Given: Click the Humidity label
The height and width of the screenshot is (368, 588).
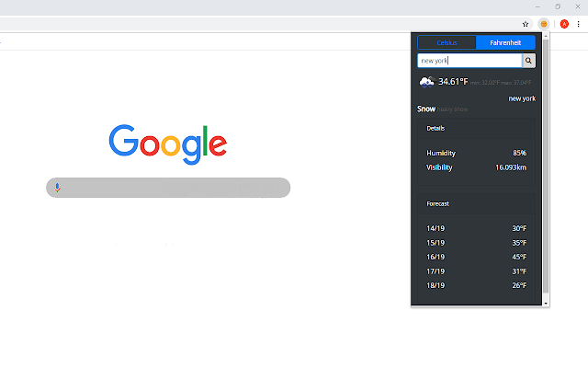Looking at the screenshot, I should pos(441,154).
